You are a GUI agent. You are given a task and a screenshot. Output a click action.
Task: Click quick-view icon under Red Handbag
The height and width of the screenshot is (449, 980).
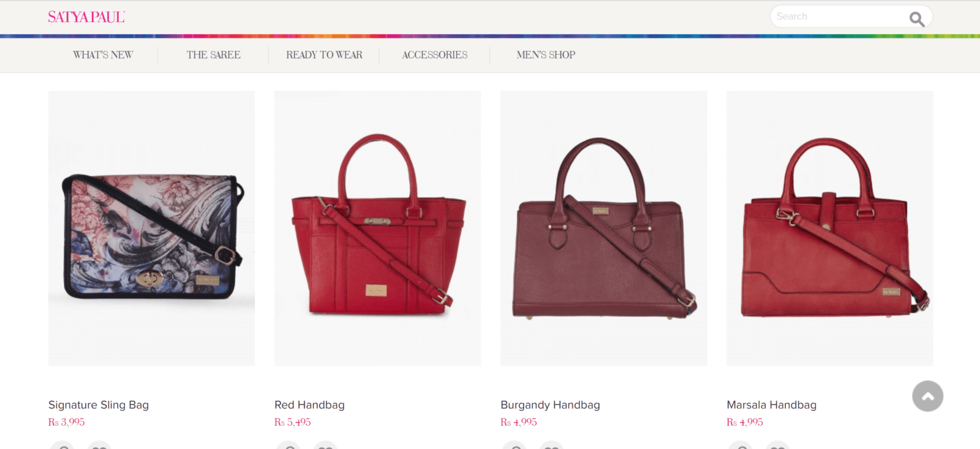click(288, 445)
